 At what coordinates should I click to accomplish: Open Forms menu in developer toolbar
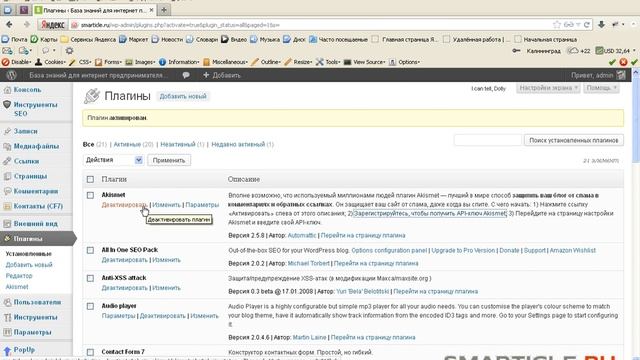108,62
